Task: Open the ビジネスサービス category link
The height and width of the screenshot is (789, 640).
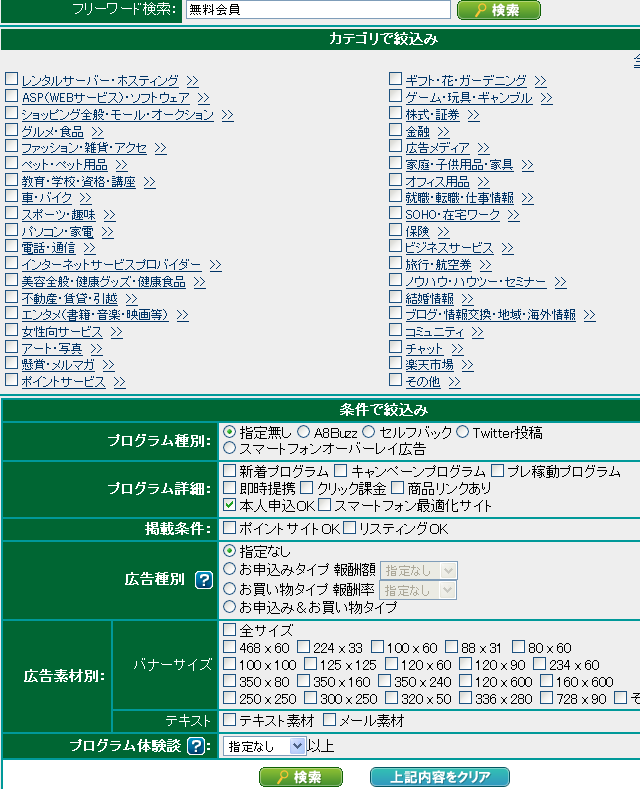Action: click(x=449, y=248)
